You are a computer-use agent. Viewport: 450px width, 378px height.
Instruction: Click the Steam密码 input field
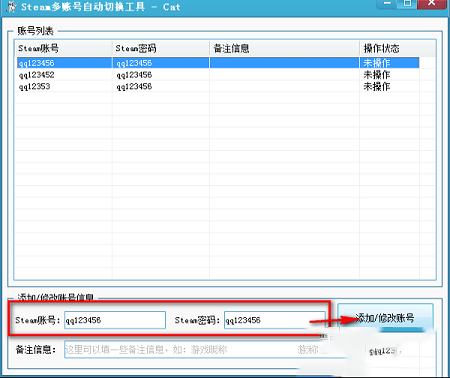[x=275, y=320]
